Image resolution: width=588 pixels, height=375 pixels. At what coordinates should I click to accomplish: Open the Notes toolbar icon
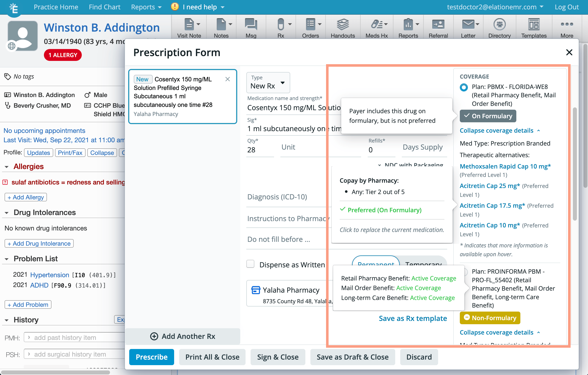(x=221, y=24)
